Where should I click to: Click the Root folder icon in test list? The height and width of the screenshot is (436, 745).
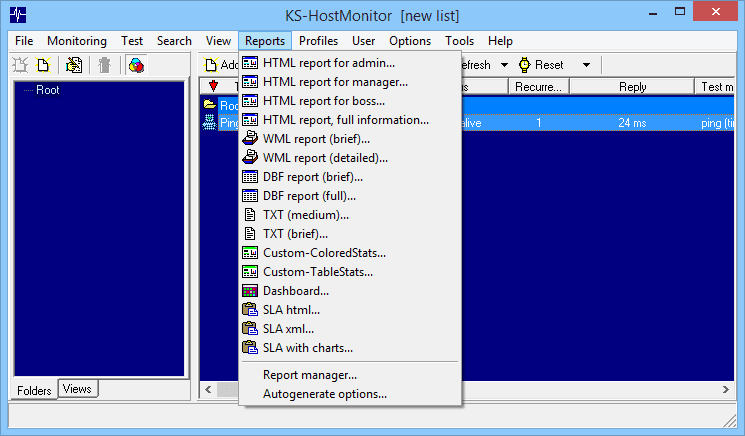[x=210, y=104]
